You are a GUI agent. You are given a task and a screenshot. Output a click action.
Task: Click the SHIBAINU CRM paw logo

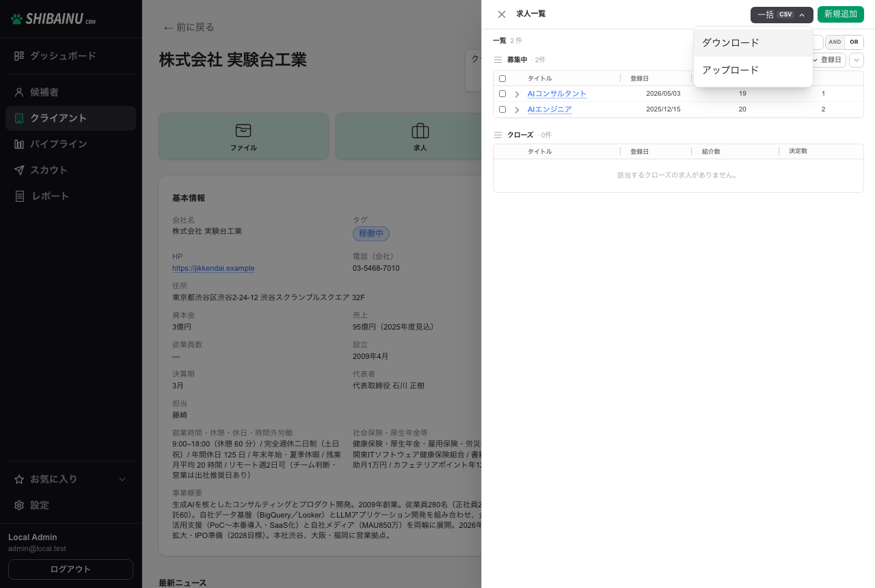click(17, 19)
